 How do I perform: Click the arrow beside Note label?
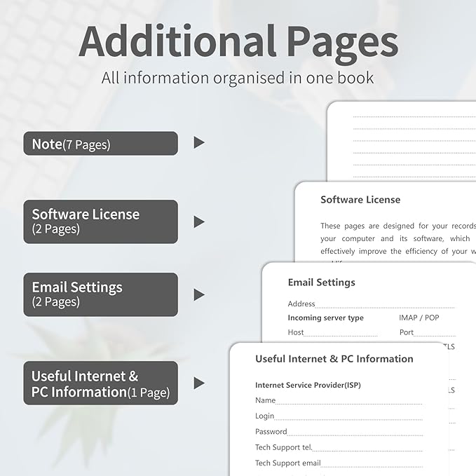(x=199, y=143)
